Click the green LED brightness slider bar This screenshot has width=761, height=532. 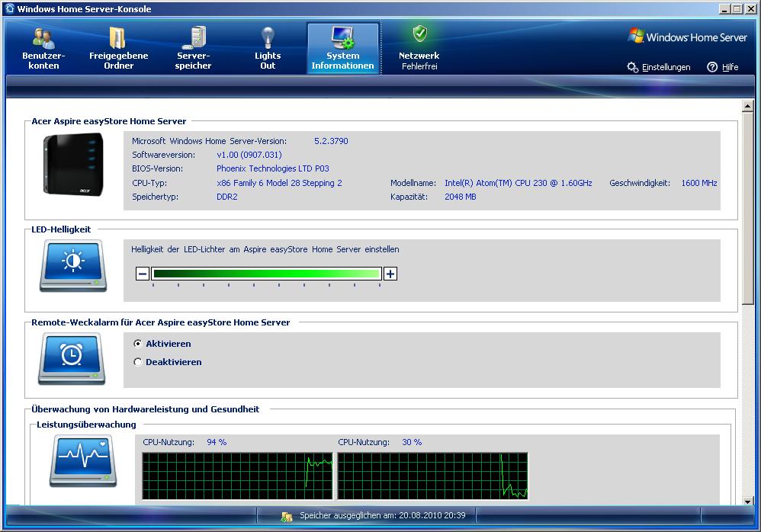click(x=266, y=274)
